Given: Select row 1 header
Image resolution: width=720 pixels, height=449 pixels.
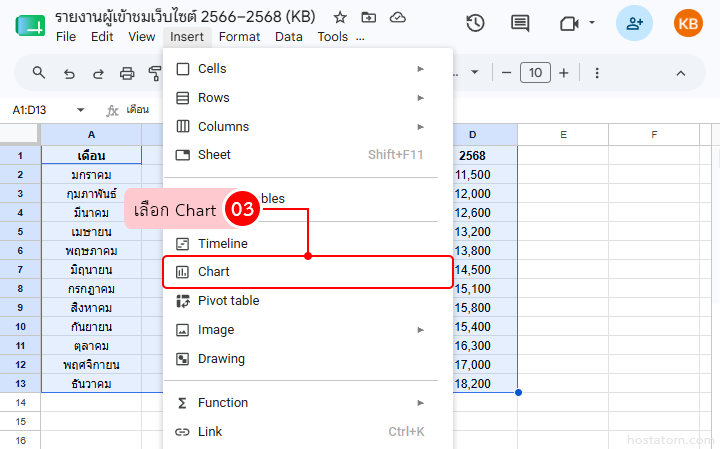Looking at the screenshot, I should (x=20, y=156).
